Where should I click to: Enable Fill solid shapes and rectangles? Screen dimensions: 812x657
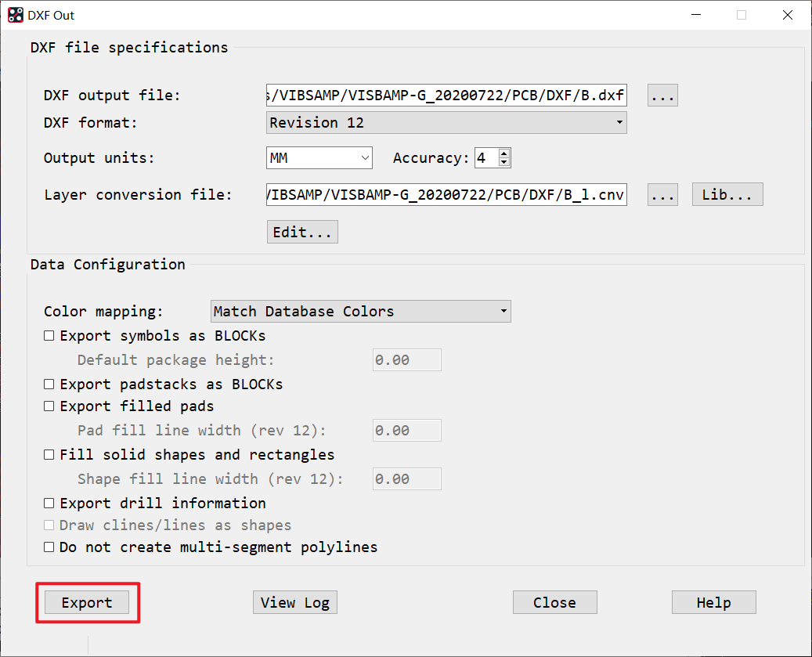pyautogui.click(x=49, y=455)
